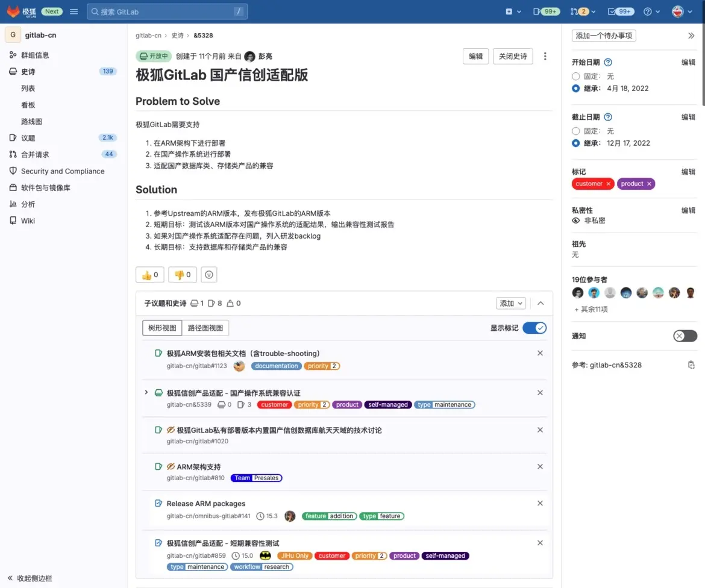Image resolution: width=705 pixels, height=588 pixels.
Task: Show help for 截止日期
Action: pos(608,117)
